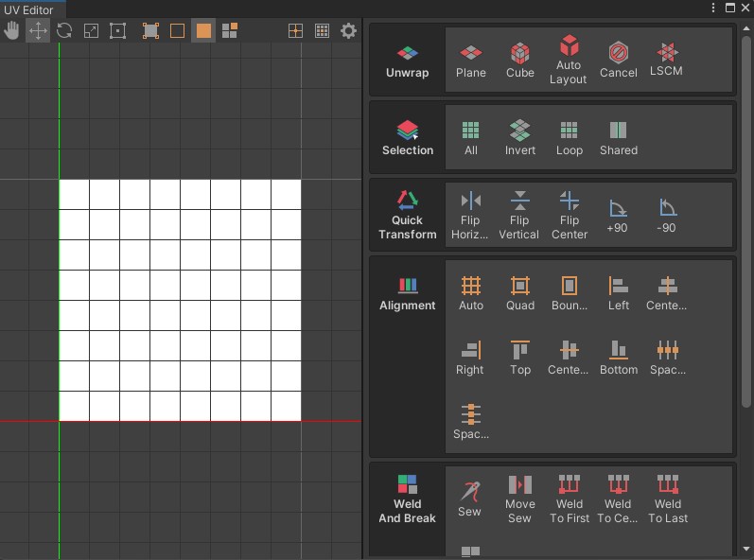The width and height of the screenshot is (754, 560).
Task: Align UVs Right
Action: pyautogui.click(x=470, y=358)
